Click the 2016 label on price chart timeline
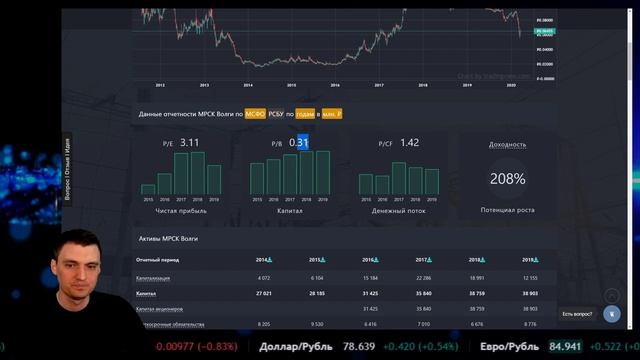Viewport: 640px width, 360px height. (335, 85)
